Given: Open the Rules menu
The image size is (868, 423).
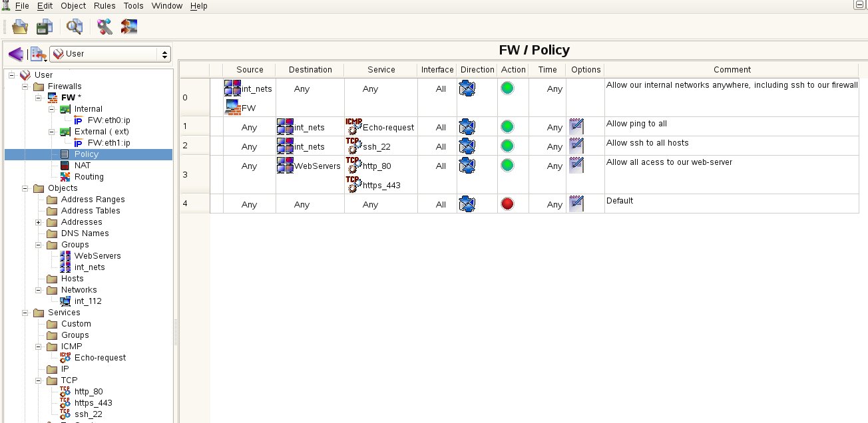Looking at the screenshot, I should coord(105,5).
